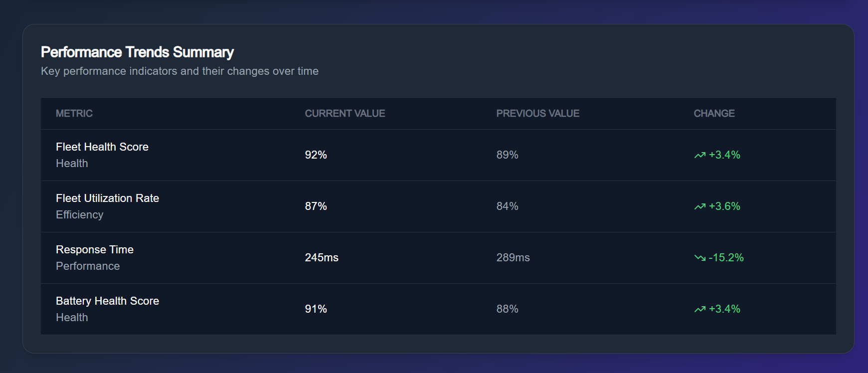Click the +3.4% indicator for Battery Health Score

(725, 309)
